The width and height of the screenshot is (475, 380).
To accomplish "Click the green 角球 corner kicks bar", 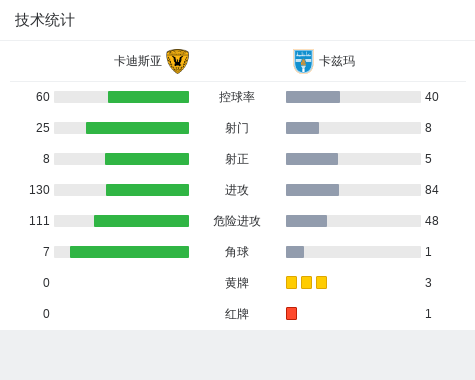I will click(x=129, y=252).
